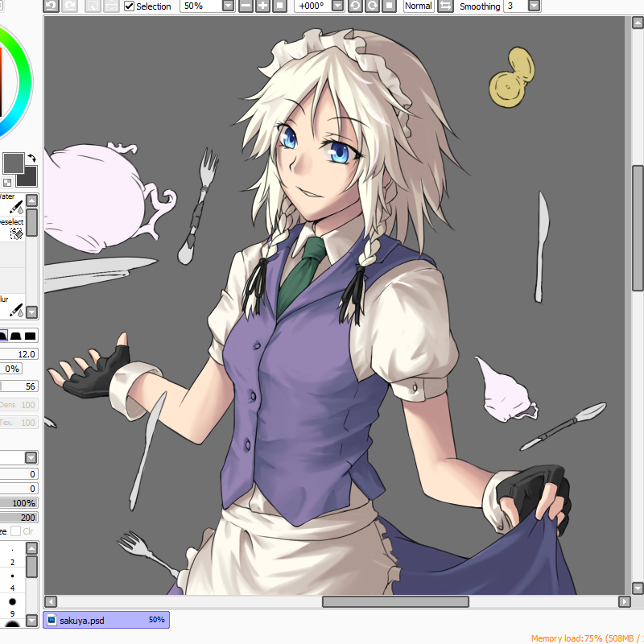Click brush size list scroll down arrow
The width and height of the screenshot is (644, 644).
(x=31, y=620)
